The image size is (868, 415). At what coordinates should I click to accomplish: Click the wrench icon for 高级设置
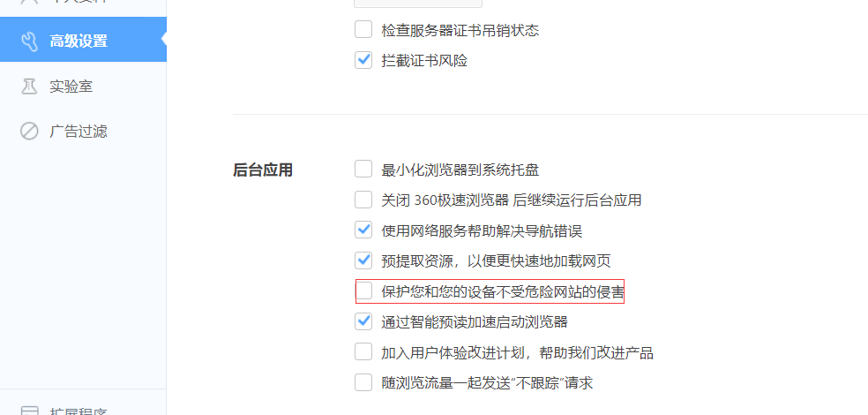(29, 41)
